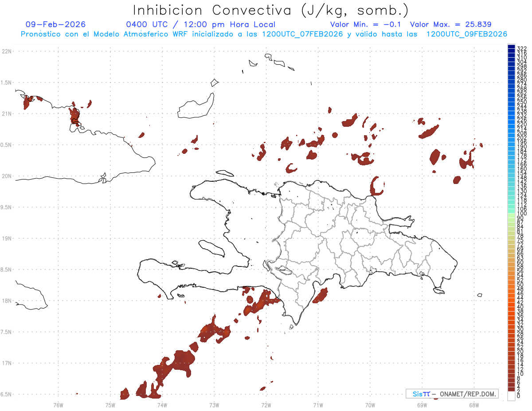Viewport: 532px width, 411px height.
Task: Click the '75W' longitude label
Action: pos(110,405)
